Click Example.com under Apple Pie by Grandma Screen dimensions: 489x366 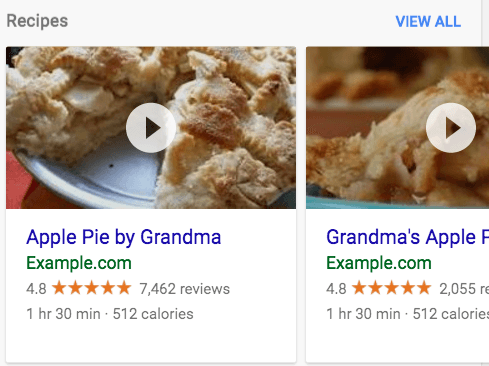coord(79,263)
